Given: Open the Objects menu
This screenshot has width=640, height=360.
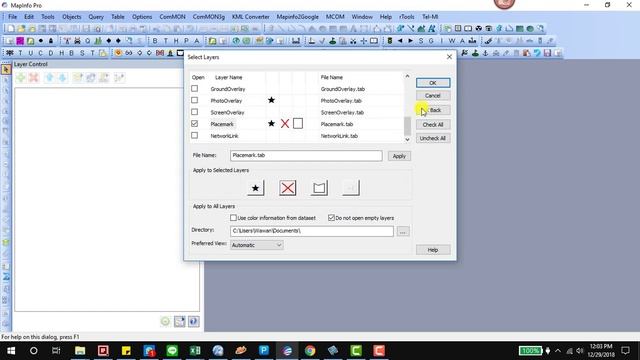Looking at the screenshot, I should click(x=71, y=17).
